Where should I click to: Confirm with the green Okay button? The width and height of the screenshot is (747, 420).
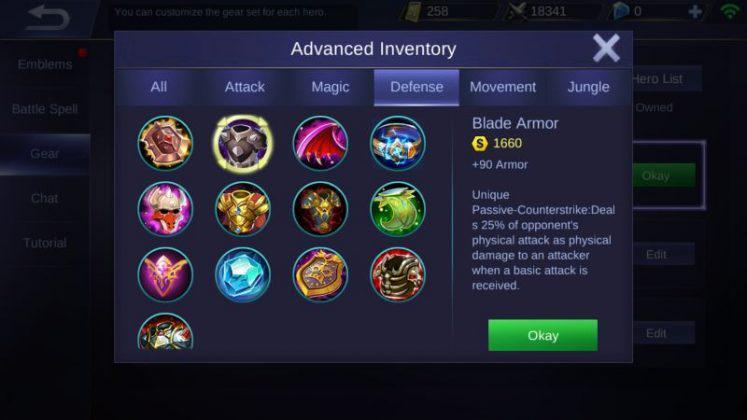coord(543,335)
